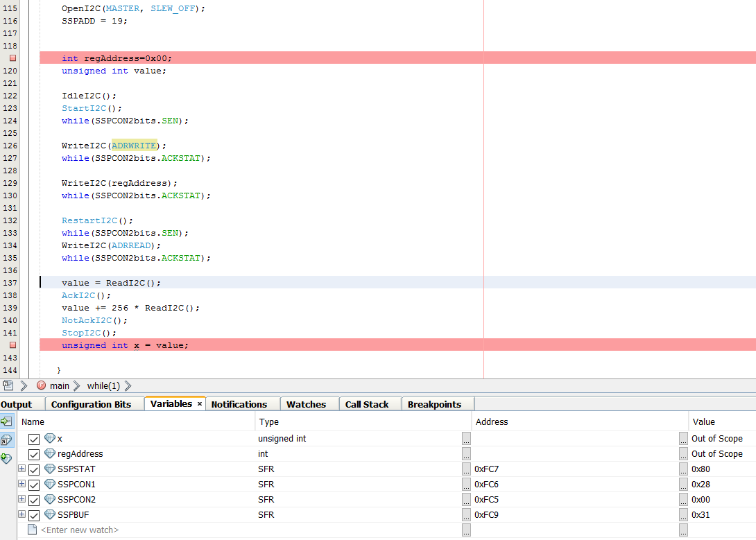Click the ADRREAD macro in code
Screen dimensions: 756x540
(x=131, y=245)
